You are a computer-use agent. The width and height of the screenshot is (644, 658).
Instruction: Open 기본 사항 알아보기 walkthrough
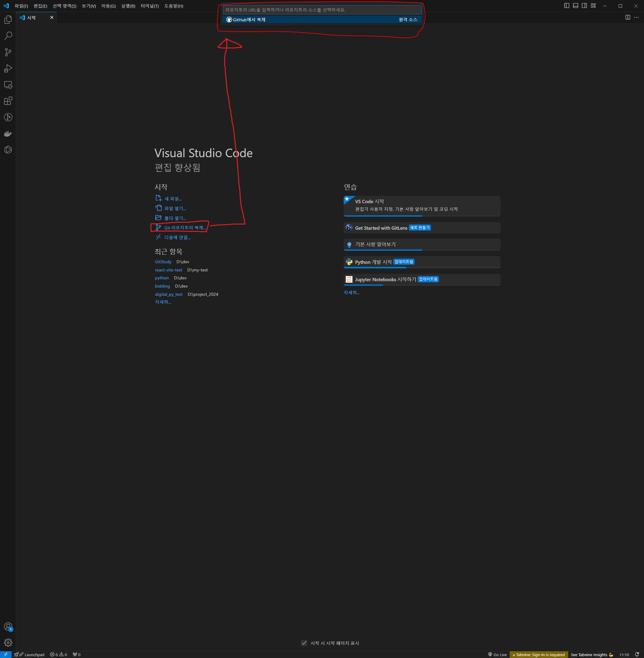pos(422,245)
